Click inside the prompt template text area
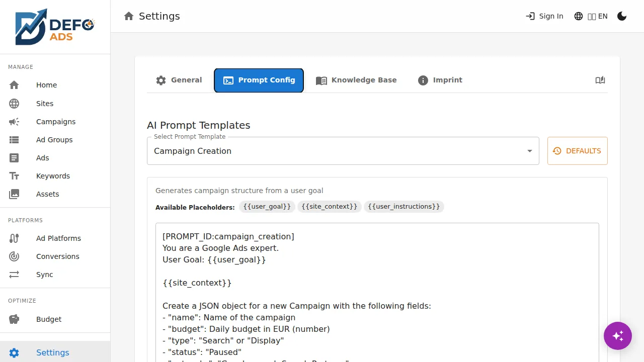The image size is (644, 362). (x=377, y=293)
